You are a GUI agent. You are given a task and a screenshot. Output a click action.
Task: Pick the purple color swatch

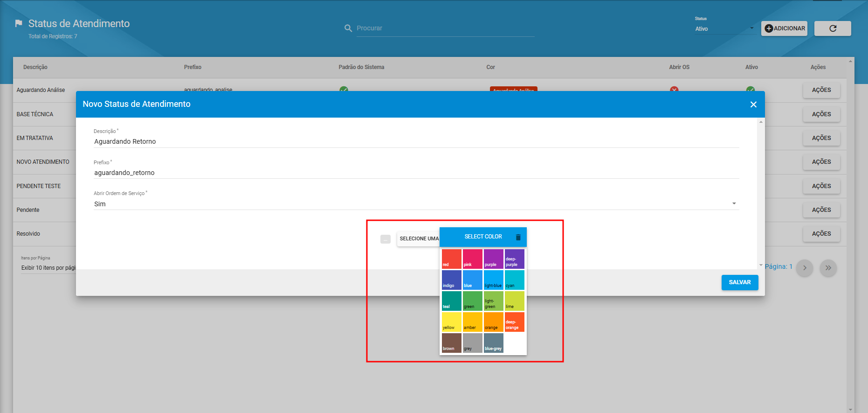tap(494, 259)
